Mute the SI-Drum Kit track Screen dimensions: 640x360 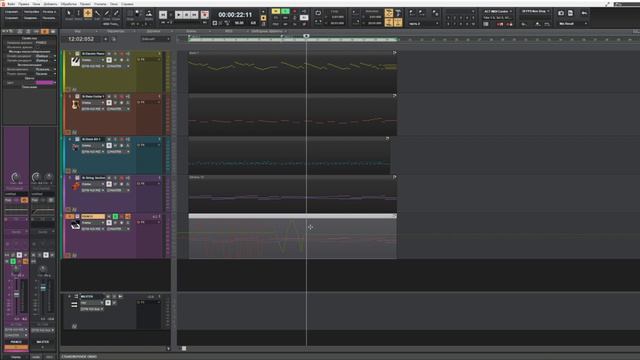pos(109,139)
